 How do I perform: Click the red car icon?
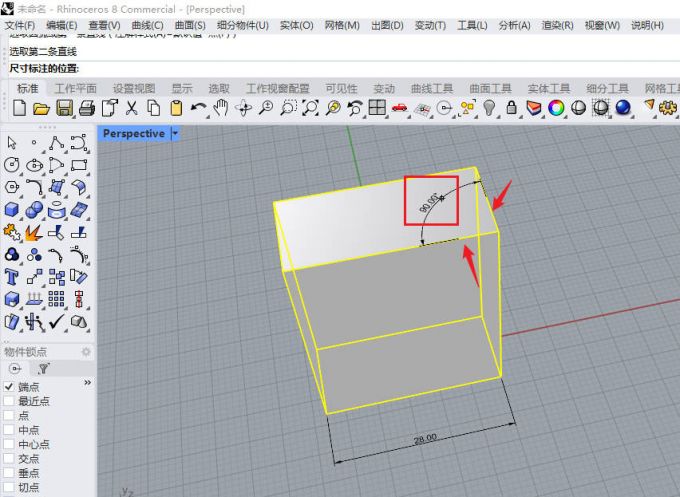coord(399,108)
